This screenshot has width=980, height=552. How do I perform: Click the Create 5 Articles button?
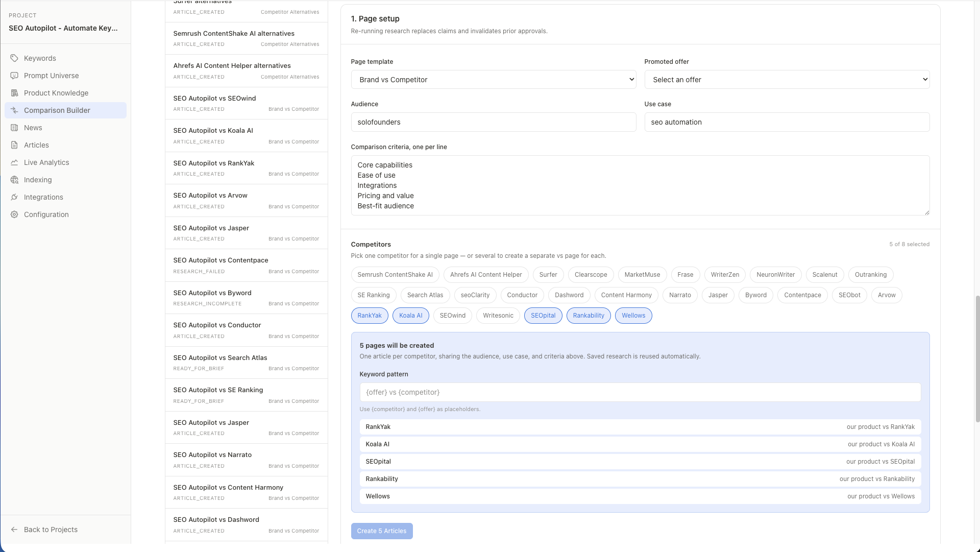tap(382, 531)
